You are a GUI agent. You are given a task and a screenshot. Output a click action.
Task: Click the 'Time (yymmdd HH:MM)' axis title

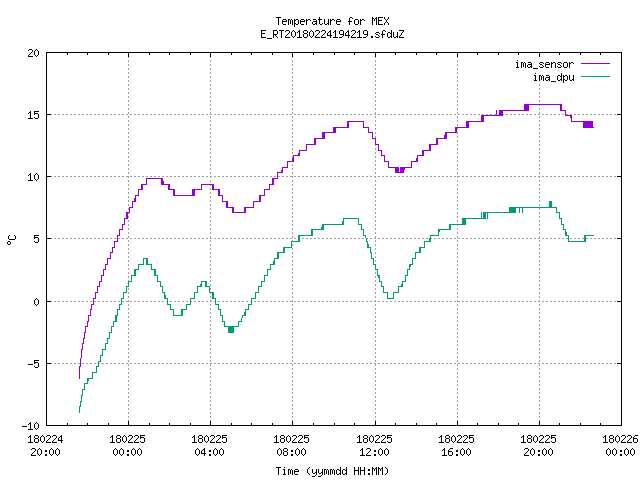click(332, 471)
